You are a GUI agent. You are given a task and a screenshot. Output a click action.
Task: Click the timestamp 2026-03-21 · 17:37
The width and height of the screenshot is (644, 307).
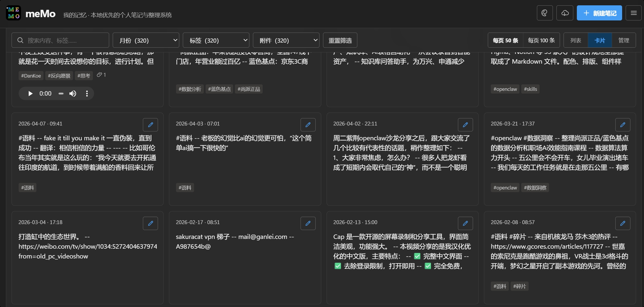(x=513, y=124)
